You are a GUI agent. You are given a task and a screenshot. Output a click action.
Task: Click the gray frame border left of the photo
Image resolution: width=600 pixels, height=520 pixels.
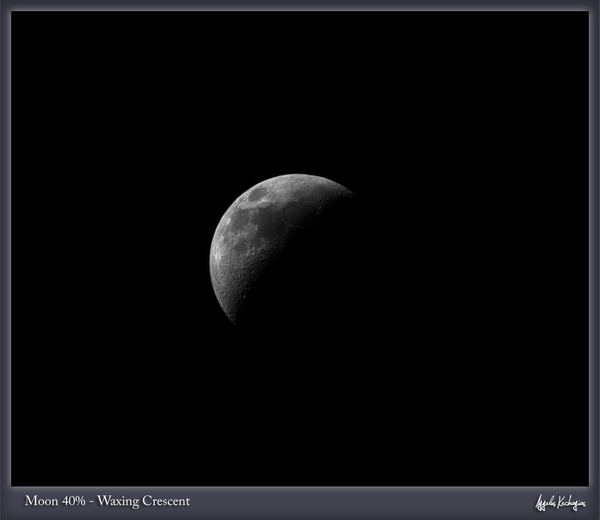coord(5,250)
